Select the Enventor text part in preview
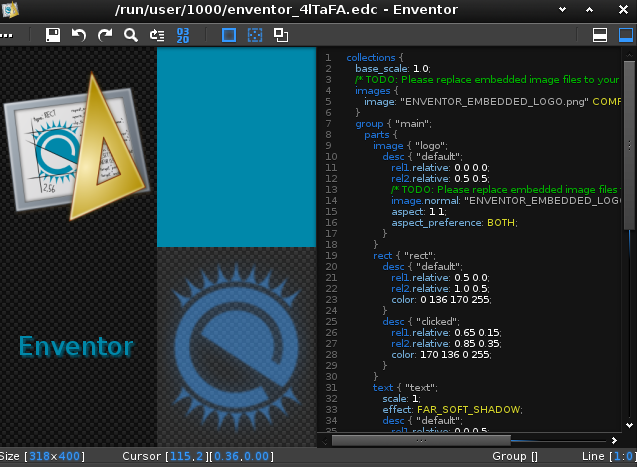The image size is (637, 467). (76, 347)
